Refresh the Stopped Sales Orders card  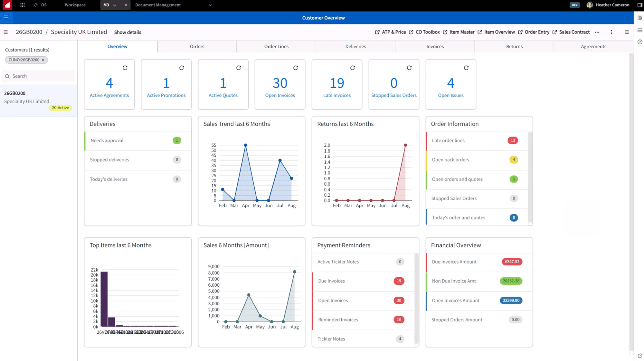[x=409, y=68]
